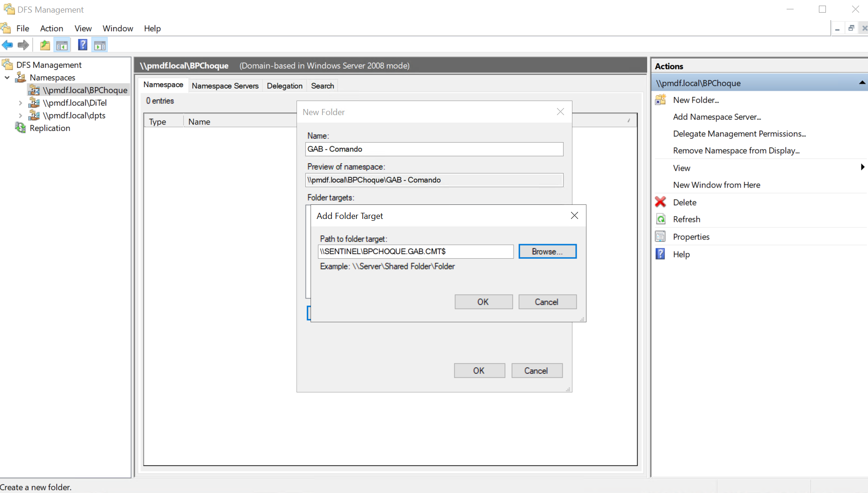868x493 pixels.
Task: Close the Add Folder Target dialog
Action: [574, 216]
